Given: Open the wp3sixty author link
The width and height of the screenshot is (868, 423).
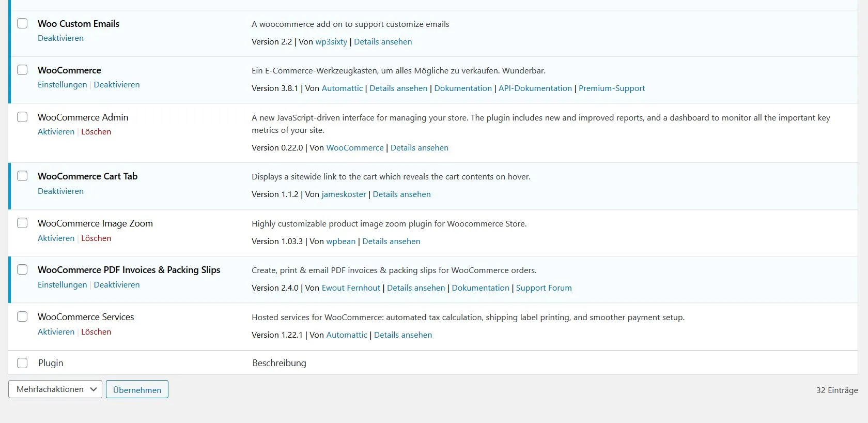Looking at the screenshot, I should (x=331, y=42).
